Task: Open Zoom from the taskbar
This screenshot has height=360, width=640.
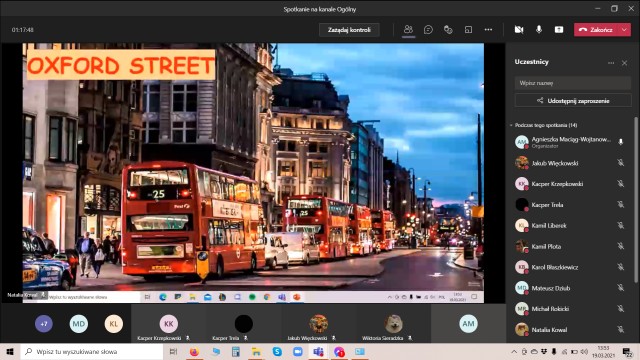Action: 298,351
